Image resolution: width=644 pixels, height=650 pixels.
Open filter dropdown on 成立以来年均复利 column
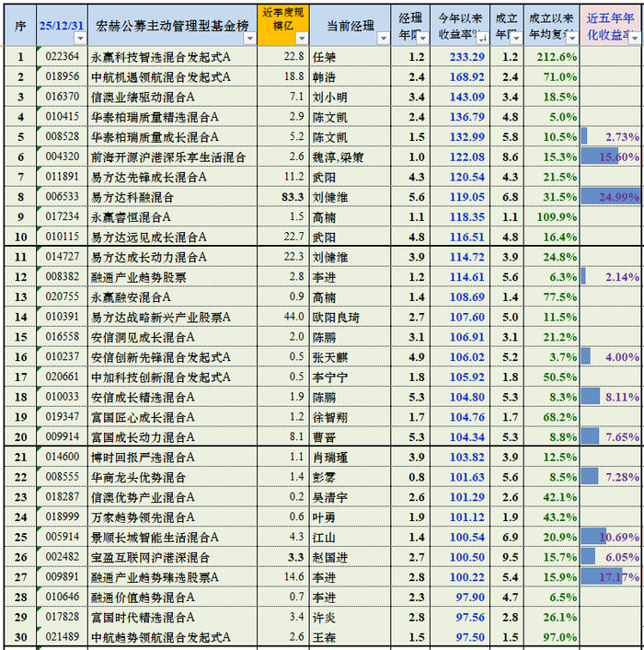coord(572,39)
